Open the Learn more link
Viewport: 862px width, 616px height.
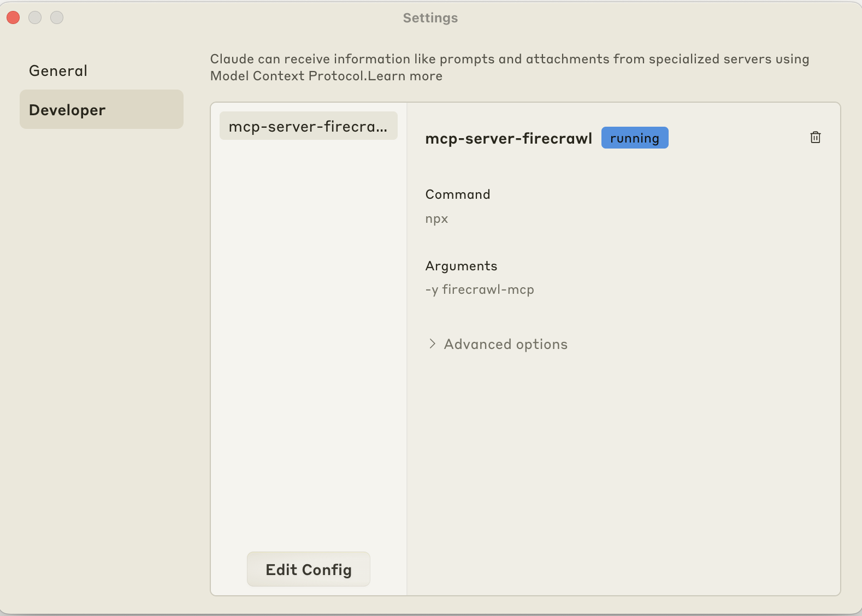point(405,76)
